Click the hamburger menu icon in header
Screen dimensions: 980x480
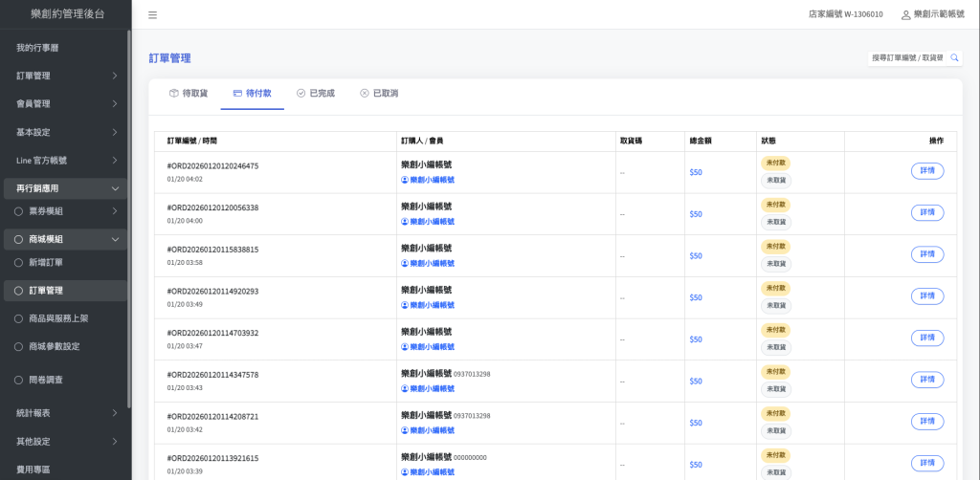click(153, 14)
